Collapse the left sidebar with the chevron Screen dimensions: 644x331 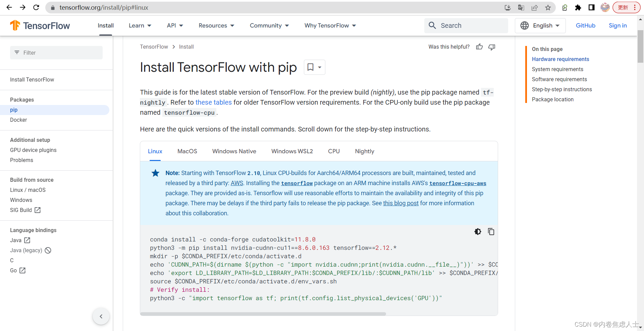[x=101, y=316]
